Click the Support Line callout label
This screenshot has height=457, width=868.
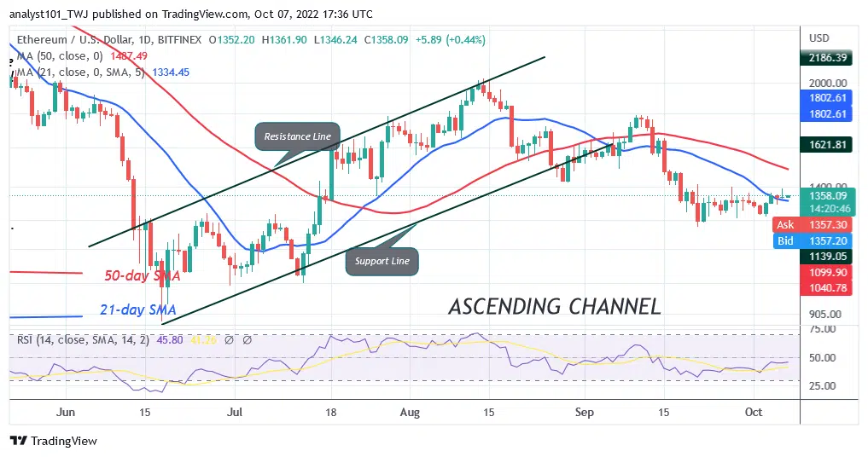coord(382,261)
